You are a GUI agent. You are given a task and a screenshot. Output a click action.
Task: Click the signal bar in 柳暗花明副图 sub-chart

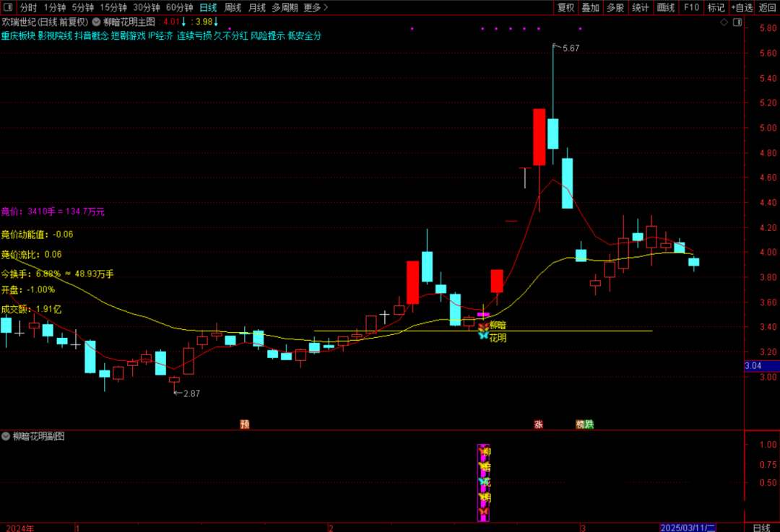pos(484,482)
